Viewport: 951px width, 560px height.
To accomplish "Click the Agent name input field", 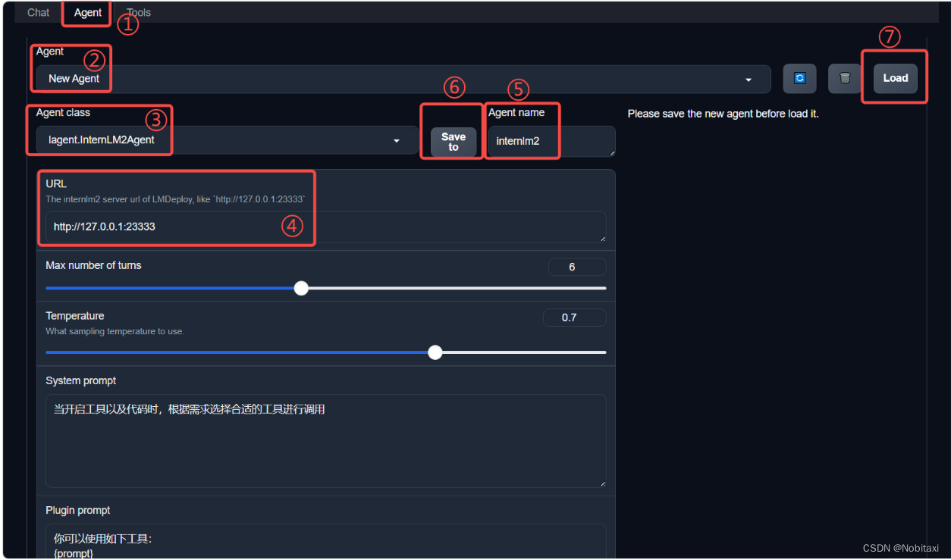I will click(551, 141).
